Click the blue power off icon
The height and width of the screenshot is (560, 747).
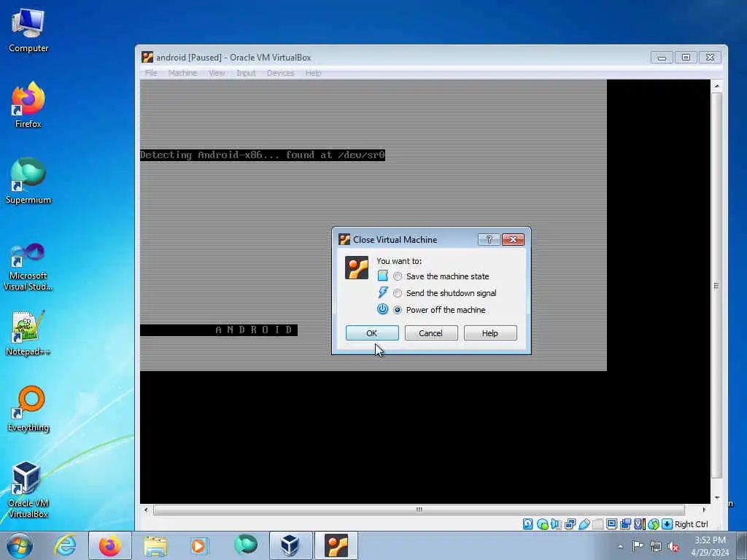[382, 309]
